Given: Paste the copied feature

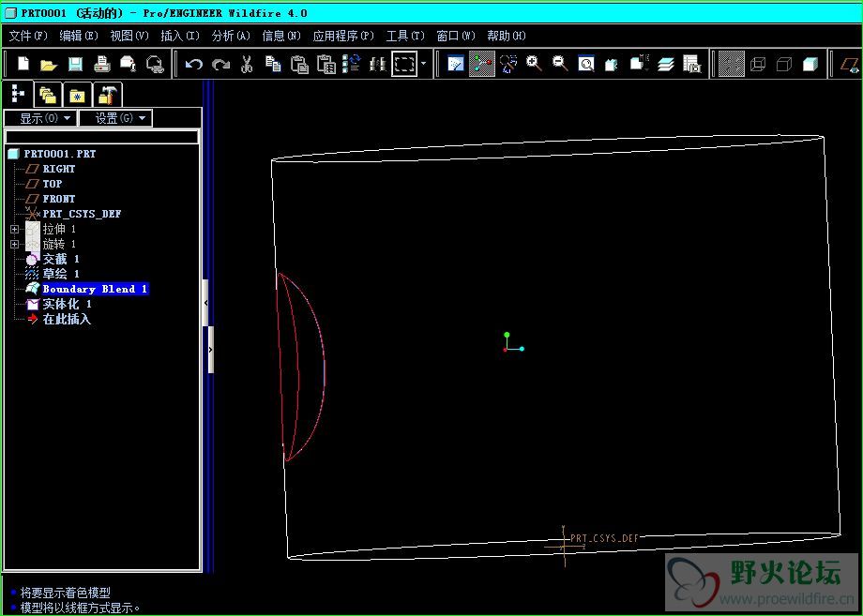Looking at the screenshot, I should [299, 65].
